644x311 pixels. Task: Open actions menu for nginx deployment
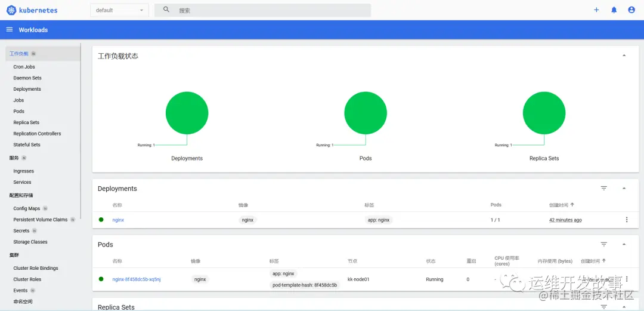point(626,220)
